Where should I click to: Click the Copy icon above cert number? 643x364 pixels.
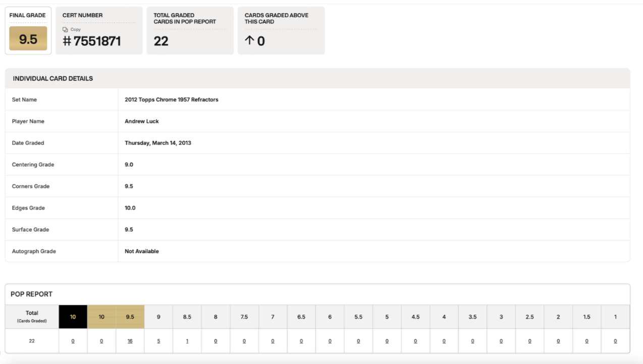pyautogui.click(x=65, y=30)
